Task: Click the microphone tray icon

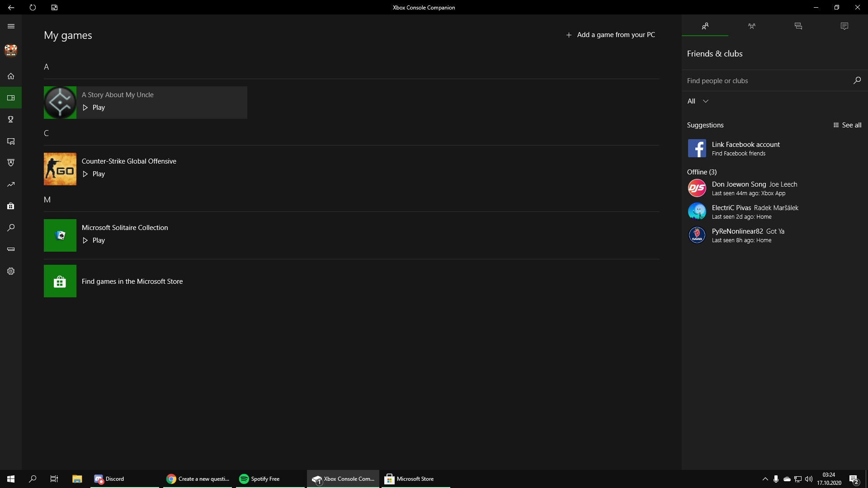Action: (776, 479)
